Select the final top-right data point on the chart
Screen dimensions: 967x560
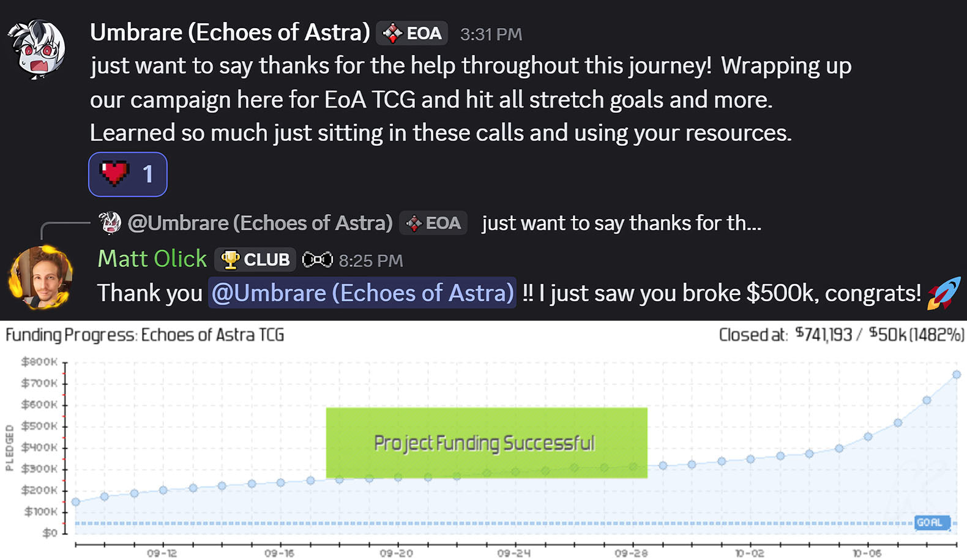956,375
